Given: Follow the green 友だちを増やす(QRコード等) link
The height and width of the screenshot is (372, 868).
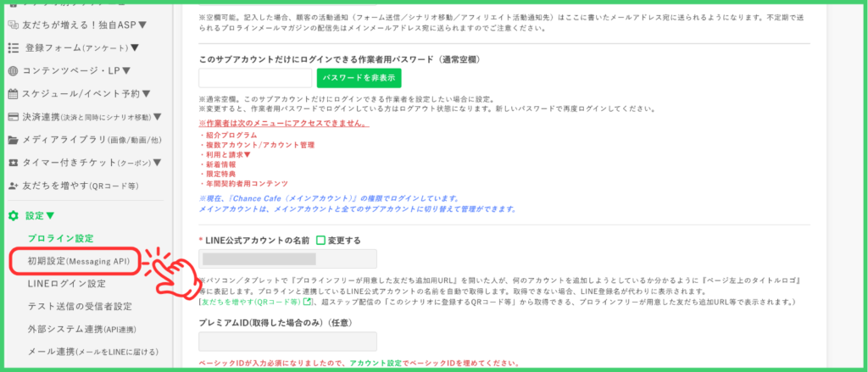Looking at the screenshot, I should tap(253, 302).
